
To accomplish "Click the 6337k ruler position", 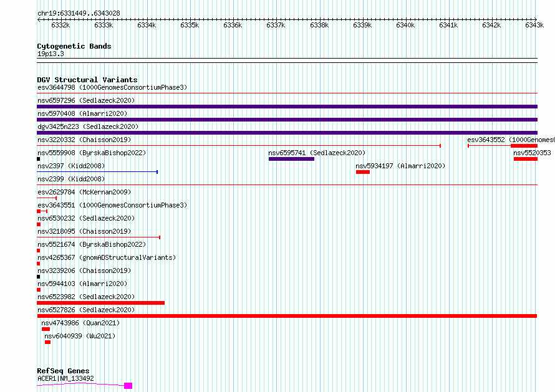I will click(x=276, y=25).
